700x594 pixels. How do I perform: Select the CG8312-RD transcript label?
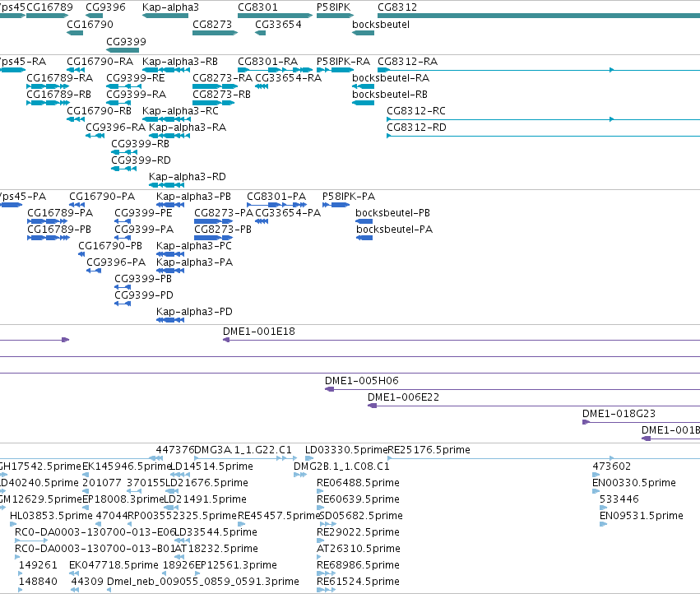[416, 128]
